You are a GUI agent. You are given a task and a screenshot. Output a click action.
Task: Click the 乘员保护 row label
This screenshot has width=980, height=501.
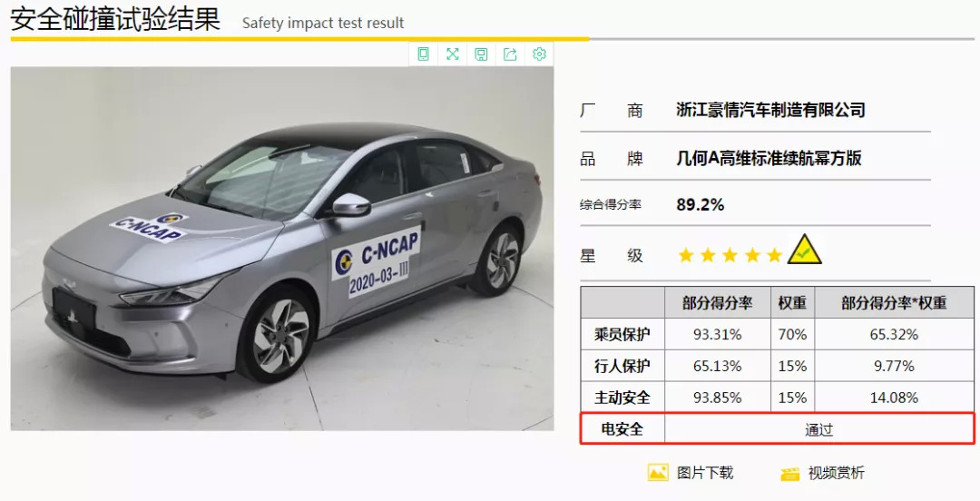pyautogui.click(x=622, y=335)
